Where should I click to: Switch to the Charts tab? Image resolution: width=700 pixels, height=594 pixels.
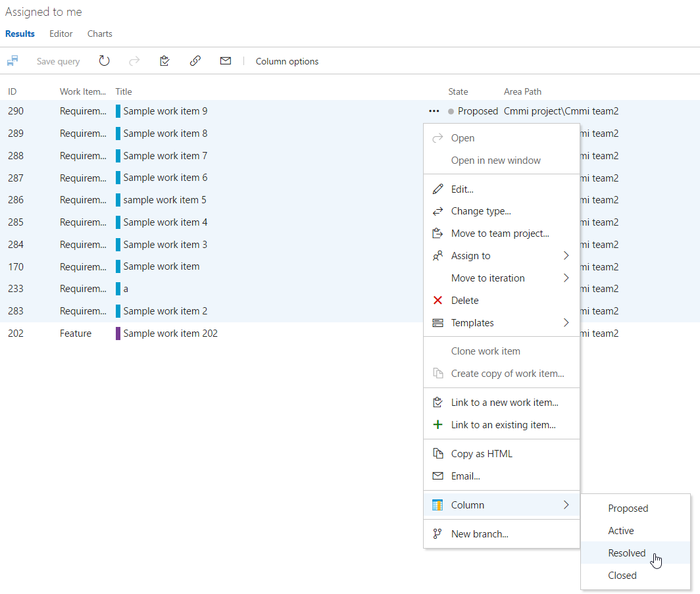pyautogui.click(x=99, y=34)
